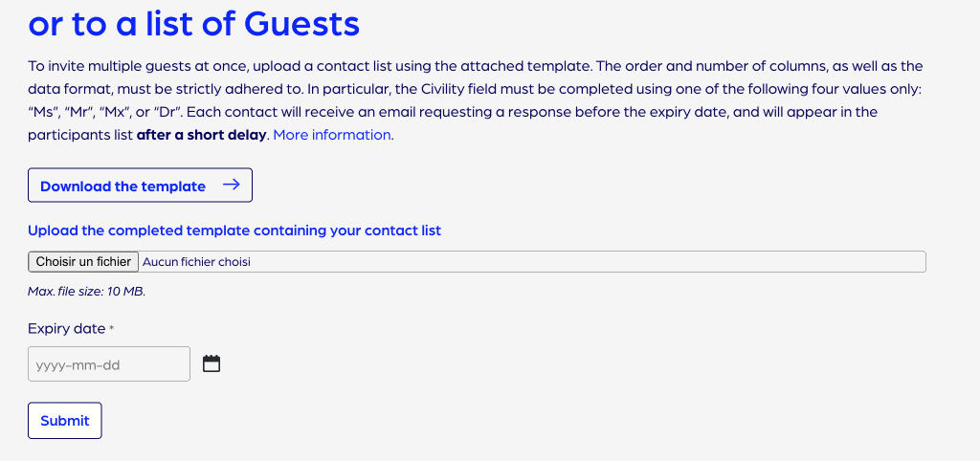Viewport: 980px width, 461px height.
Task: Click the bold 'after a short delay' text
Action: [x=202, y=135]
